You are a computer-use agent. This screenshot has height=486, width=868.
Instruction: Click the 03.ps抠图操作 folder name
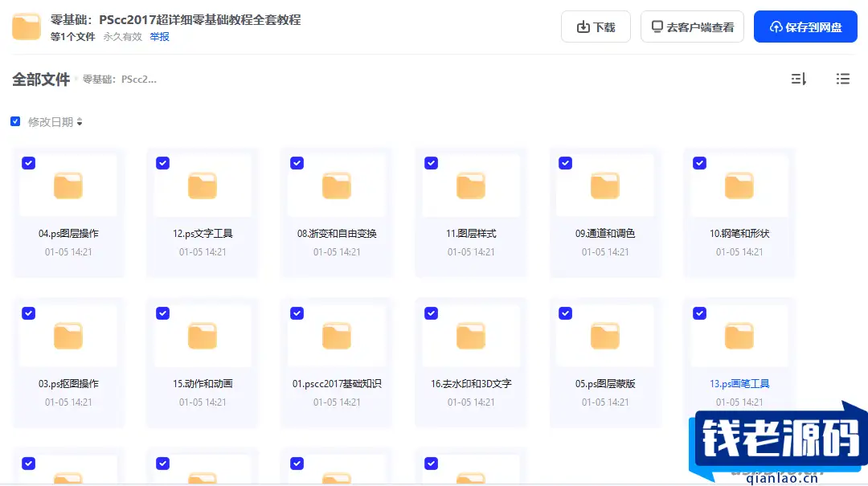(68, 384)
